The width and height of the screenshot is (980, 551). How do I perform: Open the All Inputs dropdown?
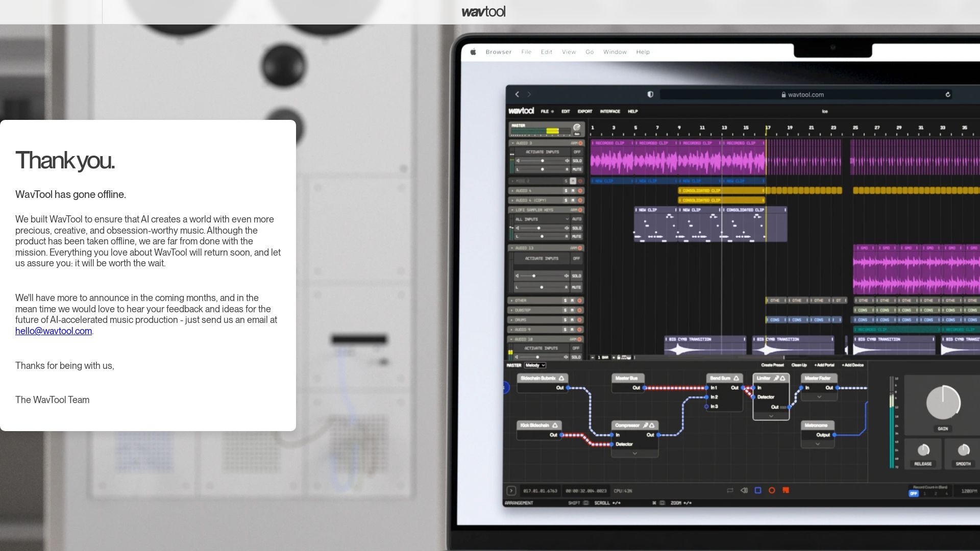click(542, 219)
